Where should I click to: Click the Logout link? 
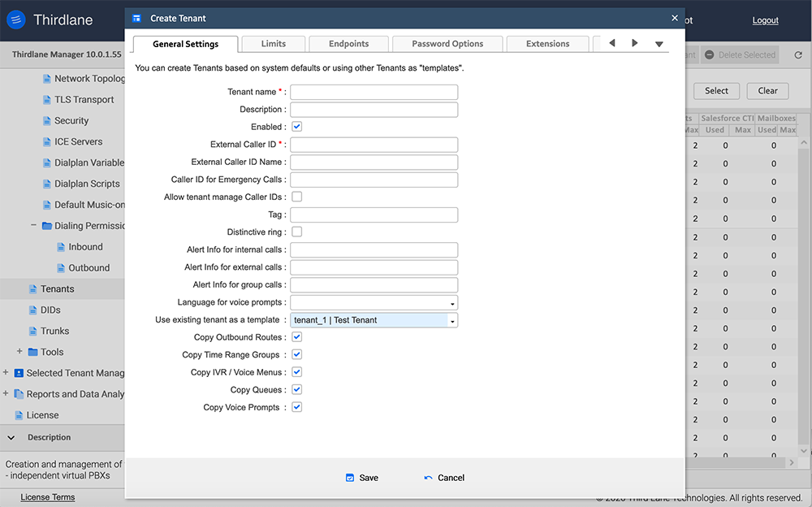click(x=765, y=20)
